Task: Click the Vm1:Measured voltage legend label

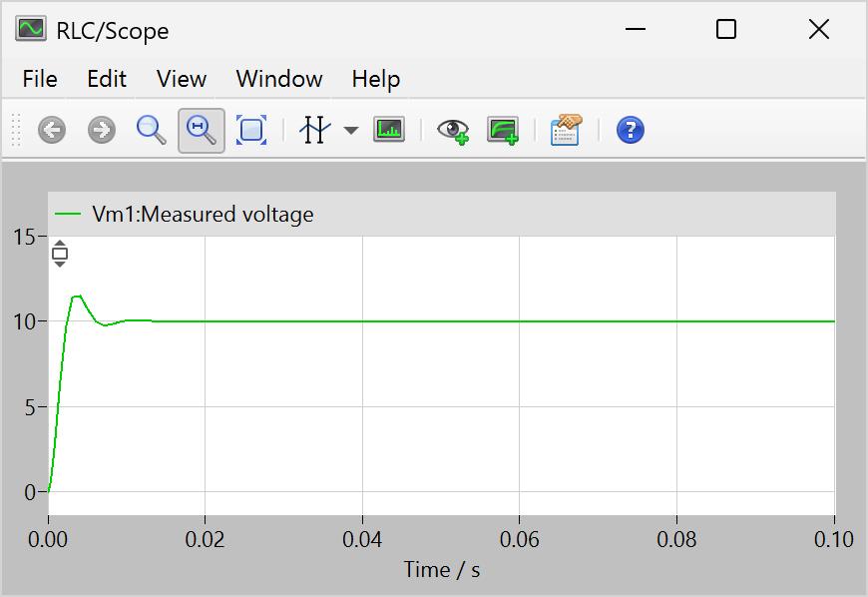Action: (x=203, y=214)
